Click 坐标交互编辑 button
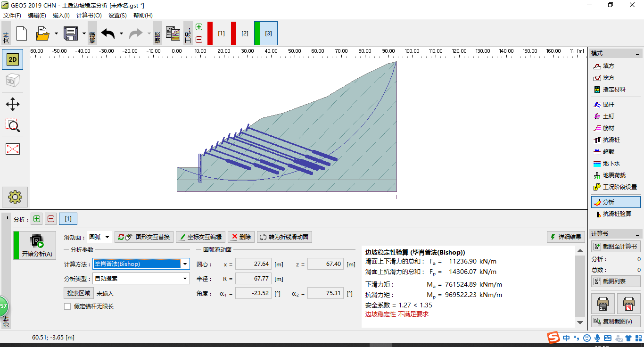The image size is (644, 347). click(x=200, y=237)
